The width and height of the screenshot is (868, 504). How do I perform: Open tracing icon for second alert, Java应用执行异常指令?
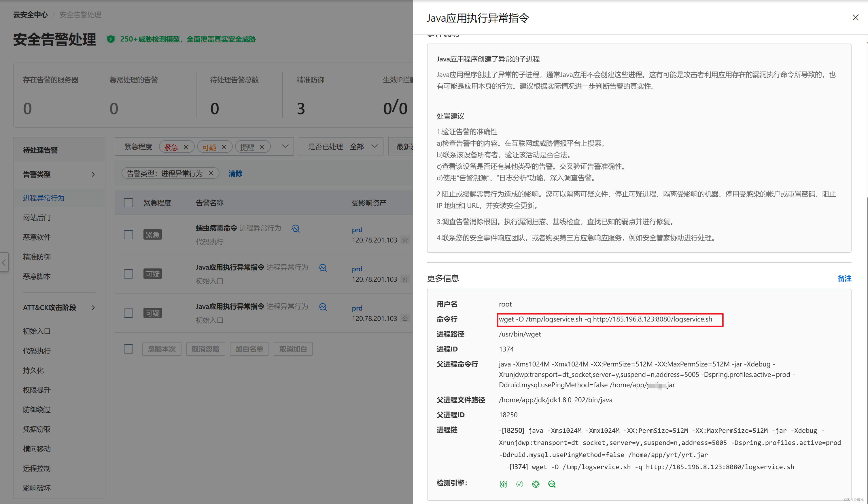coord(323,268)
